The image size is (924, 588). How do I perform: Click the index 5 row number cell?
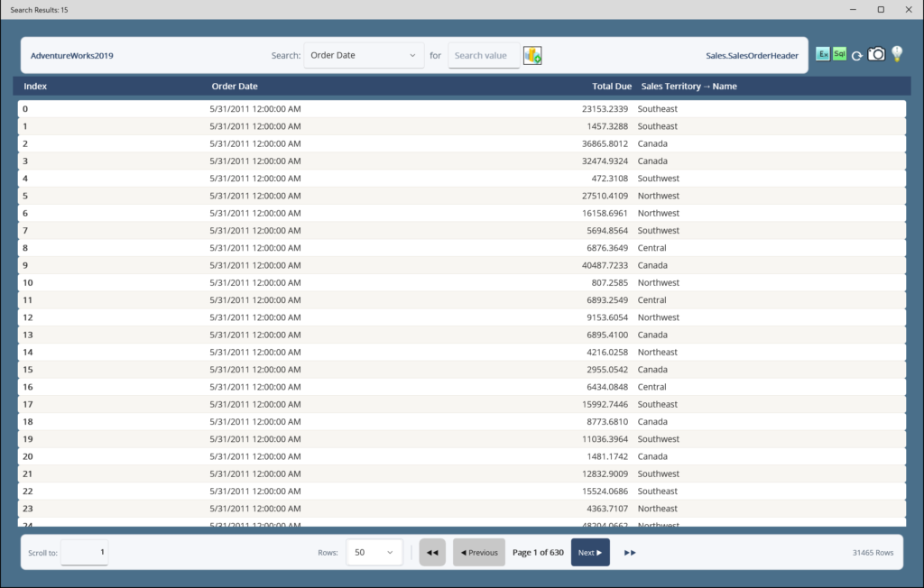(x=25, y=196)
